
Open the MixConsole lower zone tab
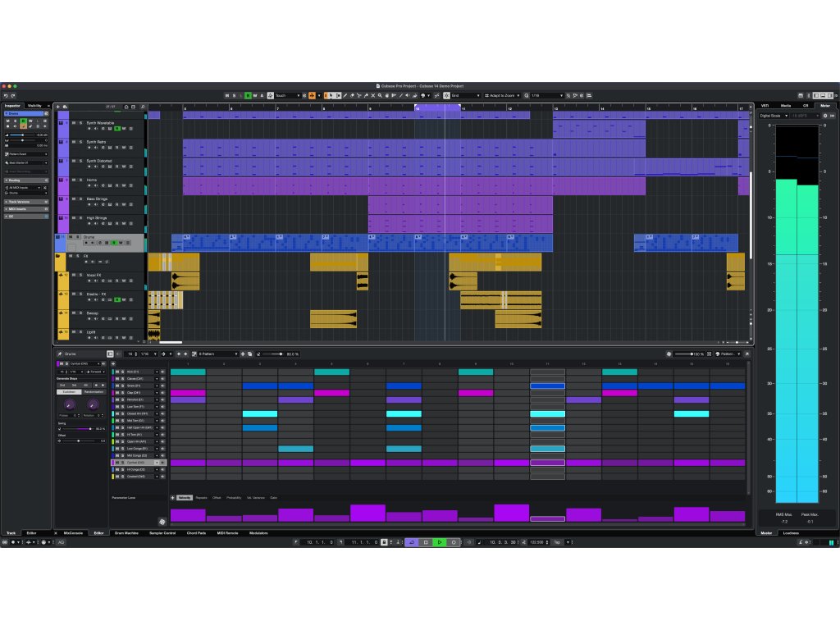tap(73, 533)
